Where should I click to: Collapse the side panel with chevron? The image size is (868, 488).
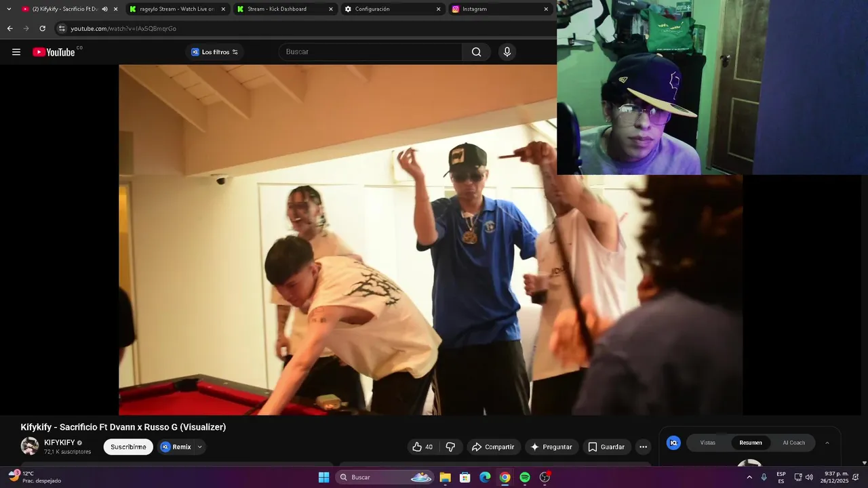pos(827,443)
